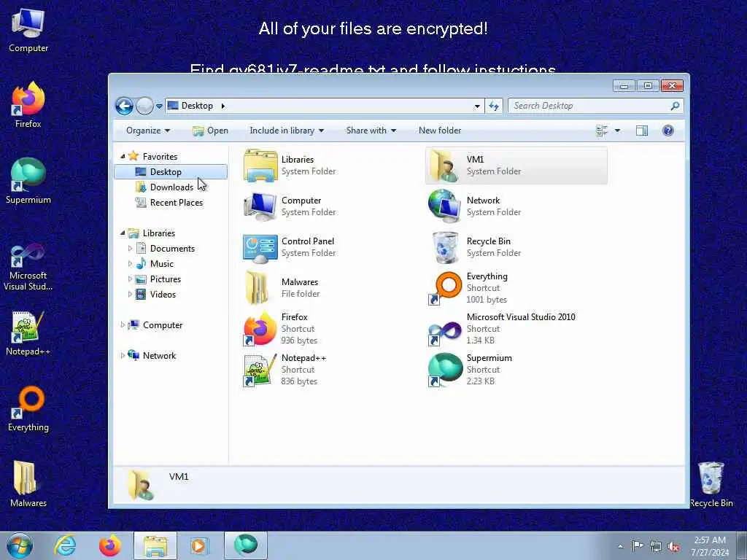Expand the Documents library node

pos(130,248)
